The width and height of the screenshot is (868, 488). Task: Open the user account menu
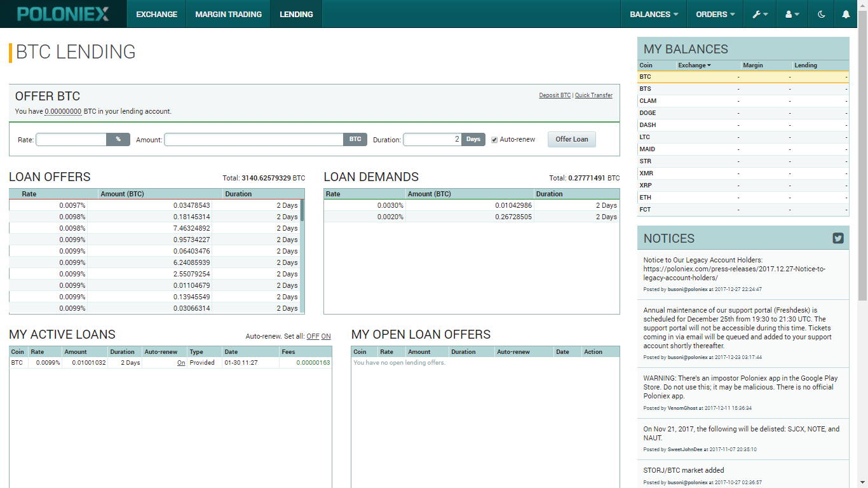[x=792, y=14]
